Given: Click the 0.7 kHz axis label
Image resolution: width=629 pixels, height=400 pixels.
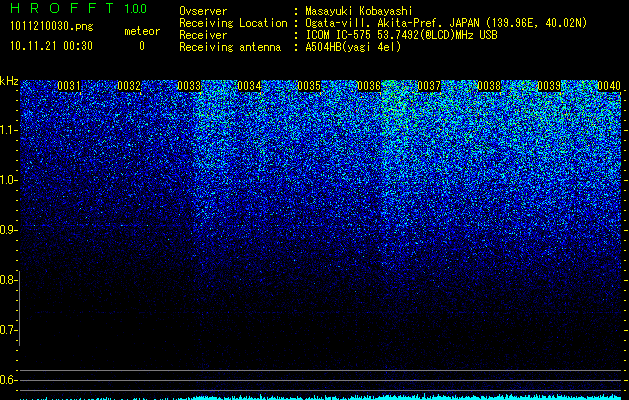Looking at the screenshot, I should click(x=8, y=330).
